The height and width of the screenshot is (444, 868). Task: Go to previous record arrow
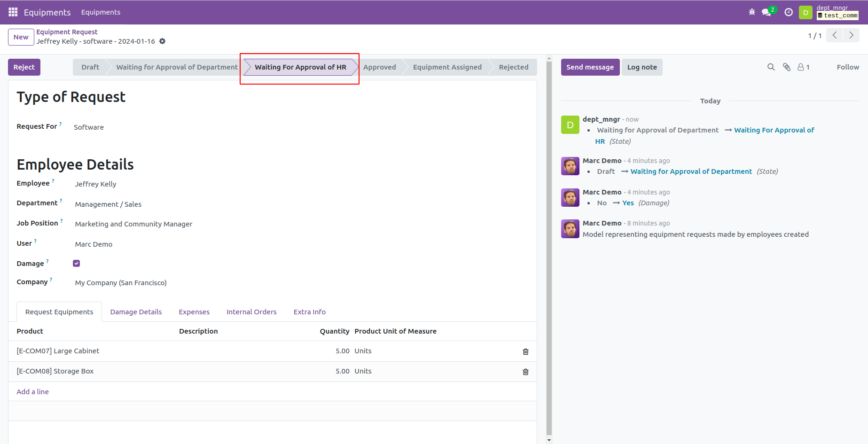coord(835,35)
